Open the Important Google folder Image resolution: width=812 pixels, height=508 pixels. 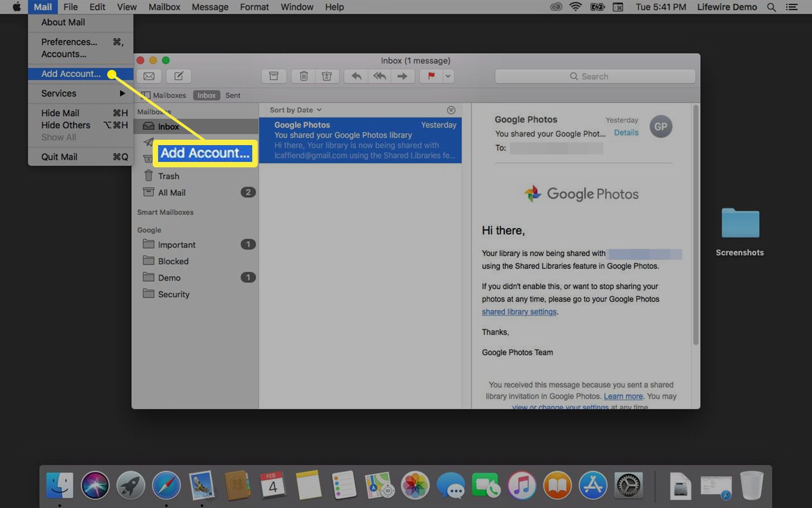(x=196, y=244)
